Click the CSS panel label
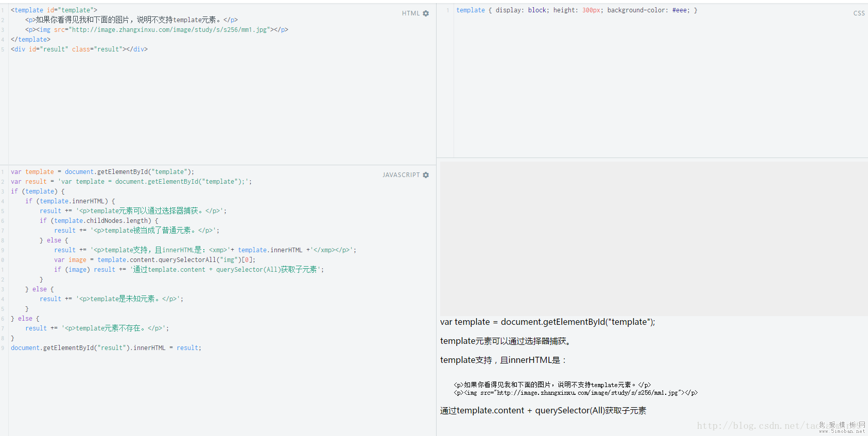 [x=859, y=13]
